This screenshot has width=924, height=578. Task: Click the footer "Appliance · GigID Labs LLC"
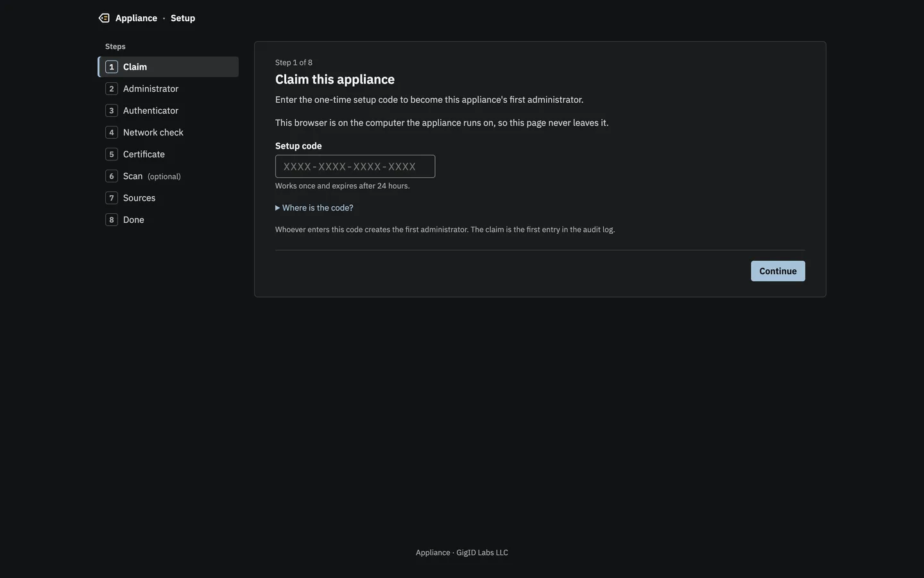click(462, 552)
